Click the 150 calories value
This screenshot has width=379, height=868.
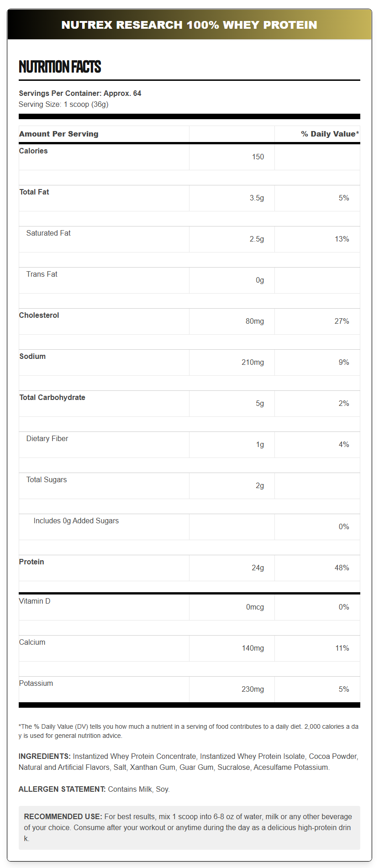tap(258, 157)
